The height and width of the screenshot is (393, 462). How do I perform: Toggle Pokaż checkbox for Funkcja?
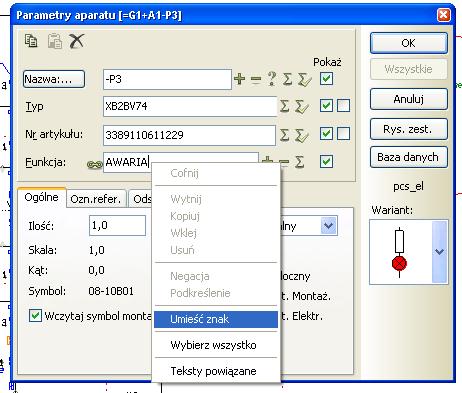(326, 162)
